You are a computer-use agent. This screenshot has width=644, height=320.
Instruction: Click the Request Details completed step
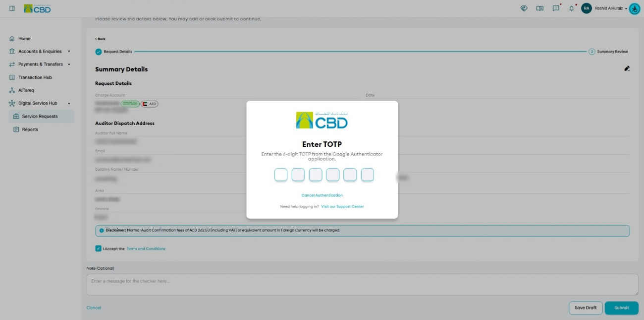[x=113, y=52]
